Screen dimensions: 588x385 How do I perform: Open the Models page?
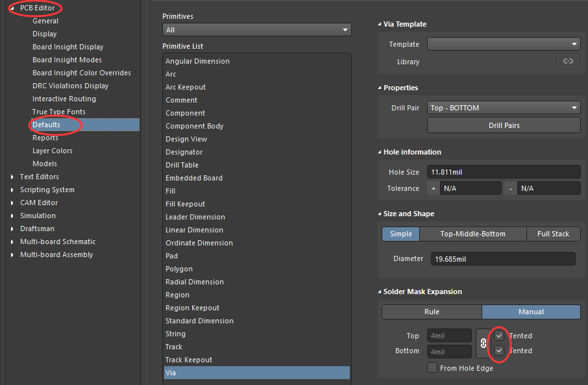coord(45,164)
